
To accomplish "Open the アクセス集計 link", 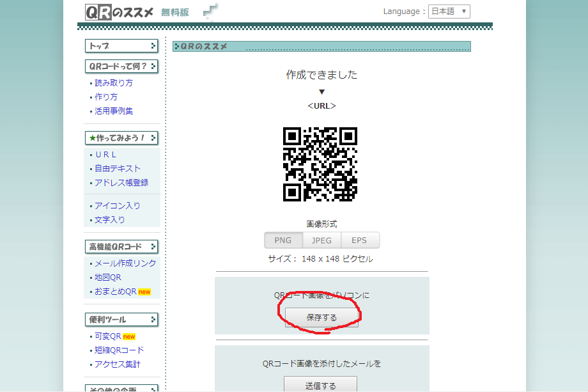I will coord(118,365).
